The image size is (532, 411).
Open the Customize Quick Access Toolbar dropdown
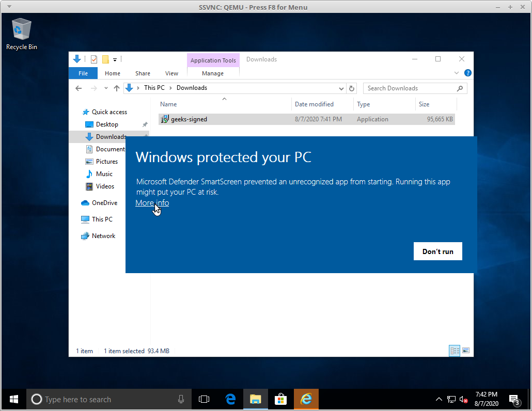[115, 60]
